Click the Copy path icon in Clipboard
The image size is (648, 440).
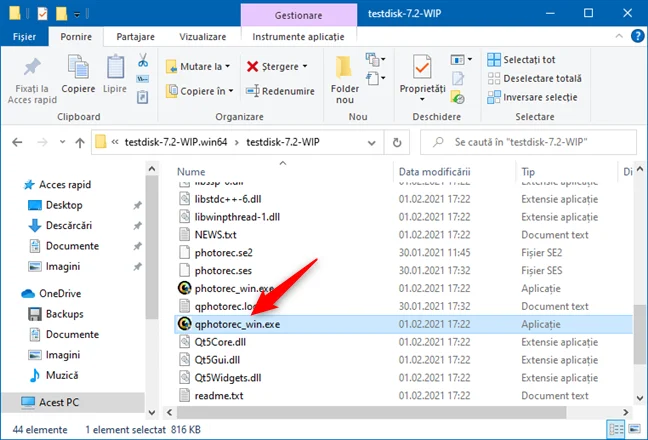point(143,79)
